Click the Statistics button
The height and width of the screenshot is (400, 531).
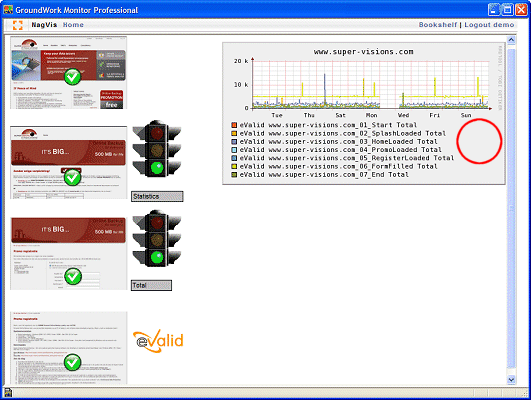(157, 196)
